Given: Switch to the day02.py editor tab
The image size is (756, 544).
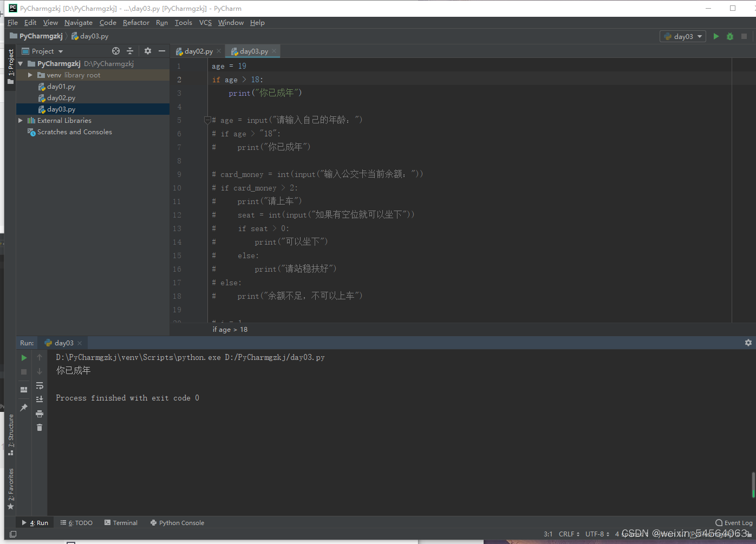Looking at the screenshot, I should point(198,51).
